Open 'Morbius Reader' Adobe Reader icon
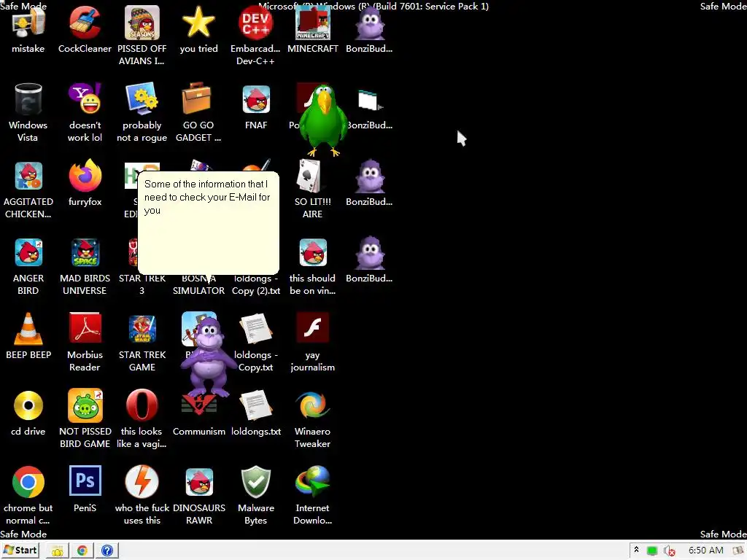 tap(85, 327)
